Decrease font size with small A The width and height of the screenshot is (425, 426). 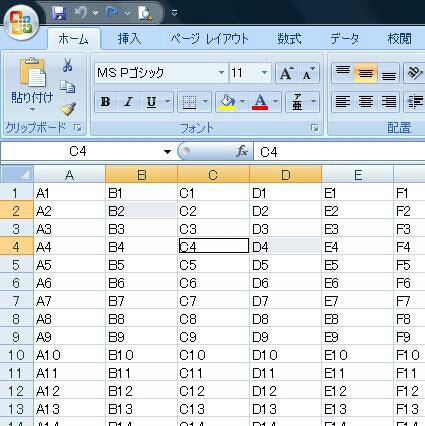point(308,73)
